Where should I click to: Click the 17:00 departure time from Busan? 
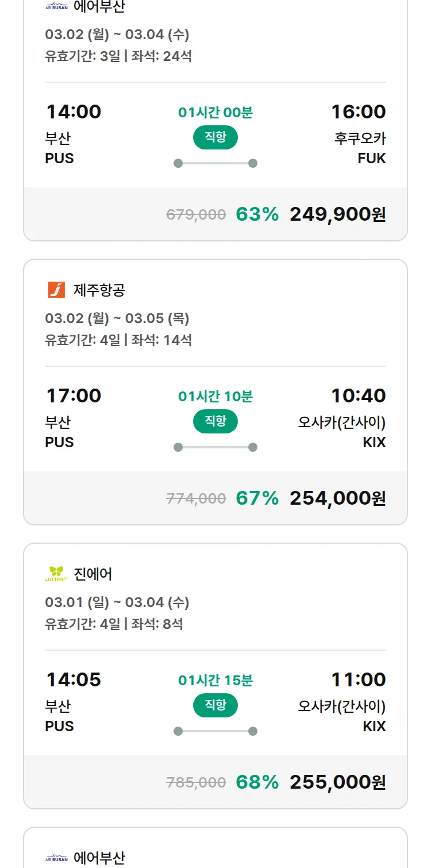point(74,395)
